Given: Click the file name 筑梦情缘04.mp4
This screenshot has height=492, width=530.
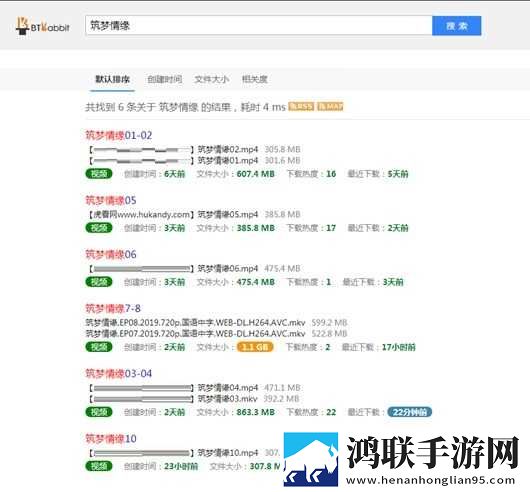Looking at the screenshot, I should (x=228, y=387).
